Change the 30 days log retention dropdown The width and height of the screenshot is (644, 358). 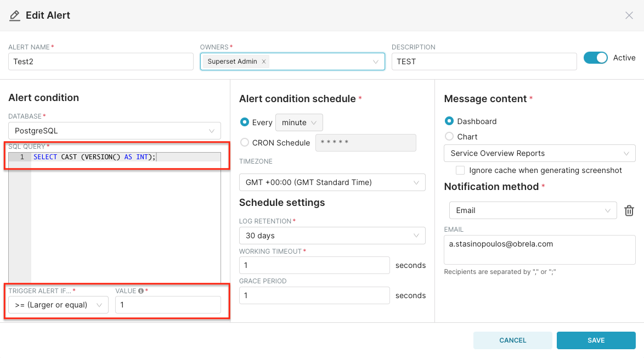[332, 236]
